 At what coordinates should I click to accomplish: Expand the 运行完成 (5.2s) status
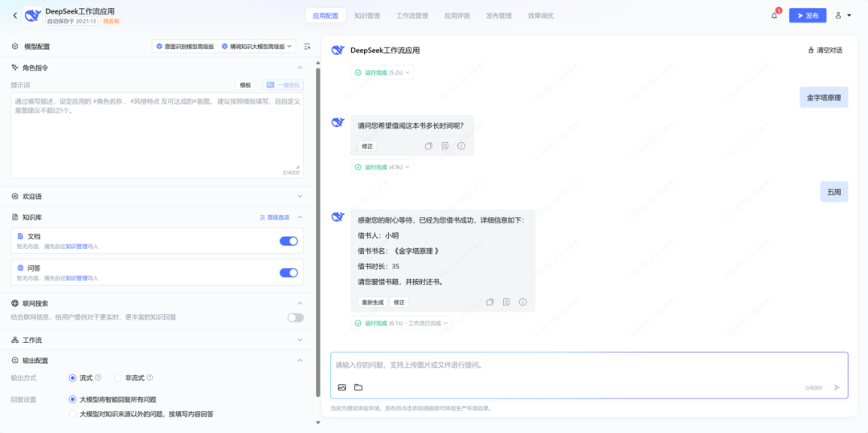click(x=382, y=72)
